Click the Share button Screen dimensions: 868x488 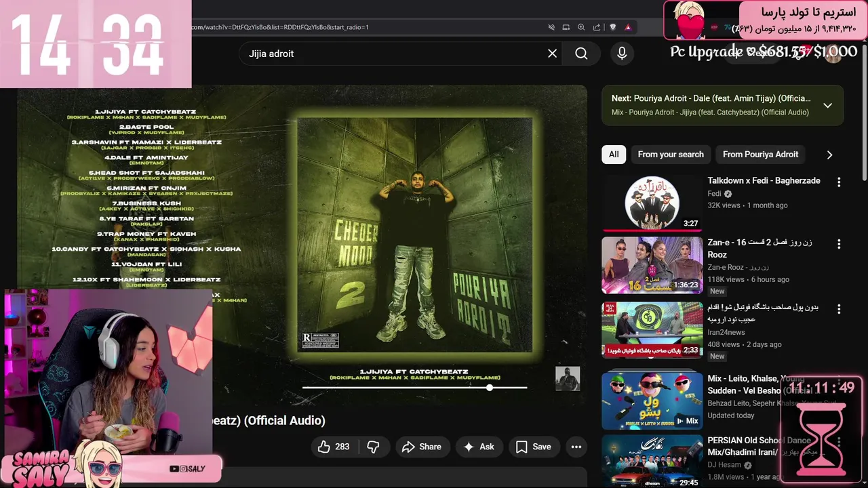tap(422, 447)
